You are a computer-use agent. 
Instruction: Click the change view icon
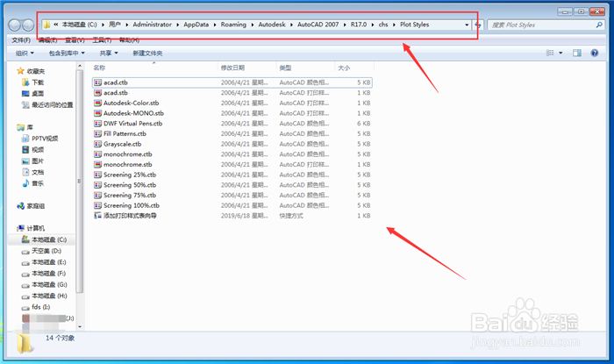coord(550,53)
